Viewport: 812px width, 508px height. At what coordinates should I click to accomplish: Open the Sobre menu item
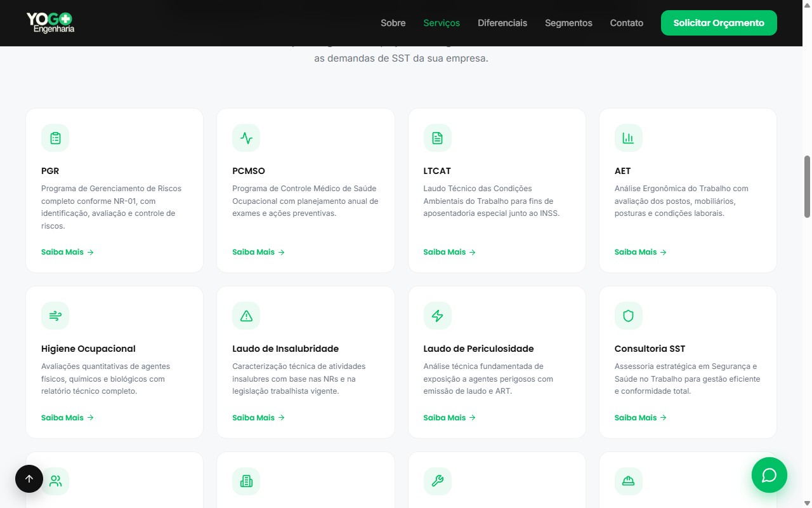[393, 23]
